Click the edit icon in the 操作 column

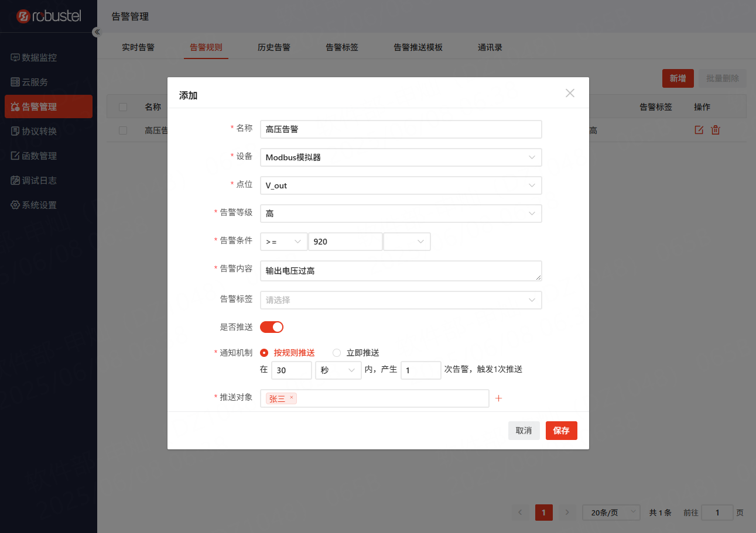pyautogui.click(x=699, y=130)
